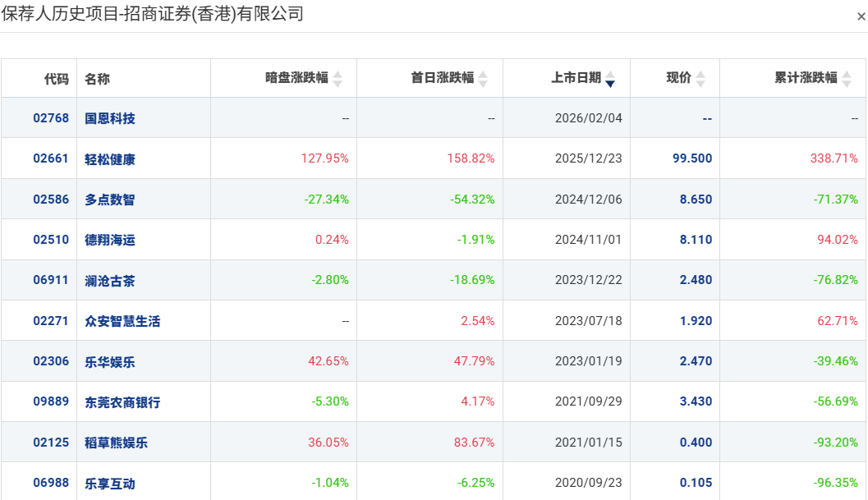Viewport: 868px width, 500px height.
Task: Click stock code 02306
Action: [x=51, y=361]
